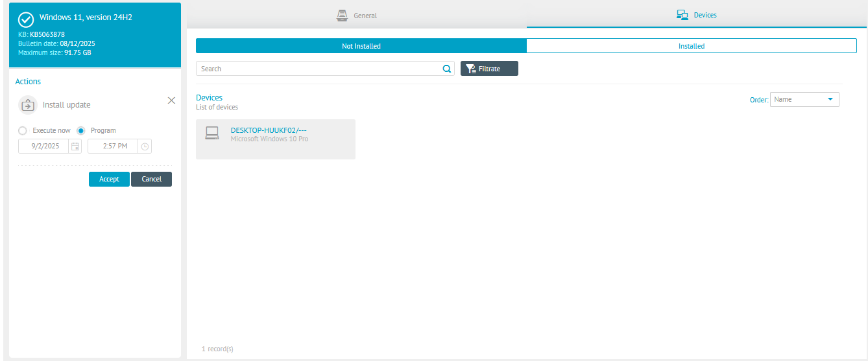
Task: Click the Install update action icon
Action: (x=27, y=104)
